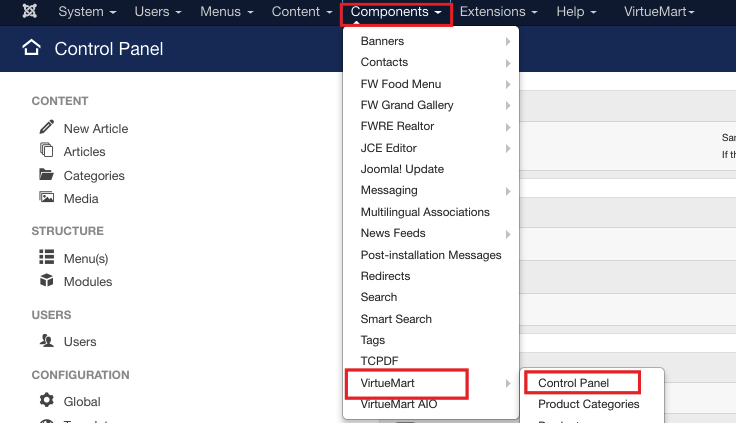Open the Extensions dropdown menu

tap(498, 12)
